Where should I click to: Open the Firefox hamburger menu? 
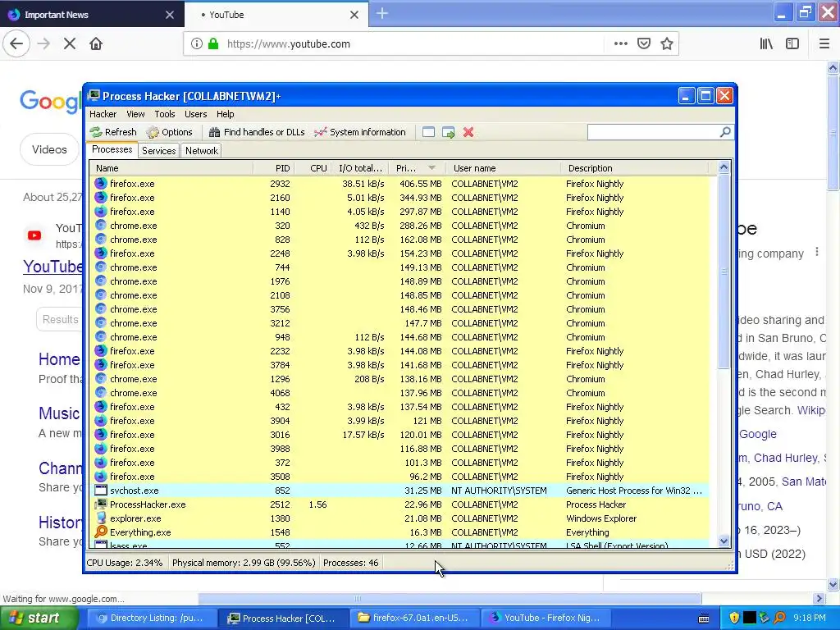[x=824, y=44]
